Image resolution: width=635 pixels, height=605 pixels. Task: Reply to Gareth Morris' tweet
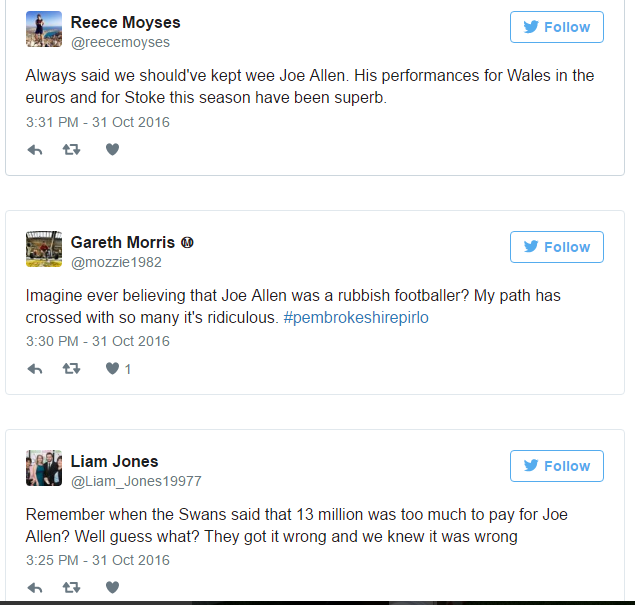pos(35,369)
